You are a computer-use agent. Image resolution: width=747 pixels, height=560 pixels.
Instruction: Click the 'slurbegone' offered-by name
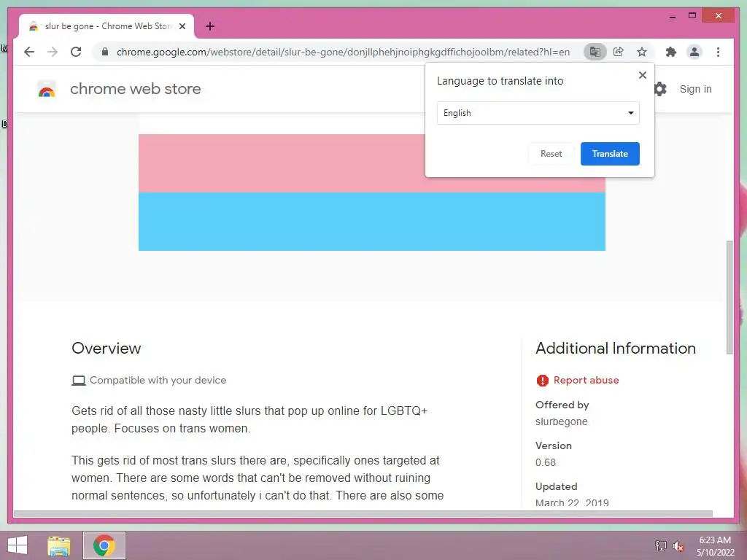[561, 421]
